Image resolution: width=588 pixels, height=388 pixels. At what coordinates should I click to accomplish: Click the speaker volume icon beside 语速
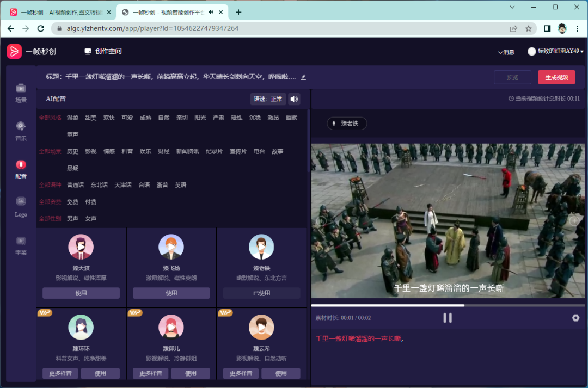click(295, 99)
